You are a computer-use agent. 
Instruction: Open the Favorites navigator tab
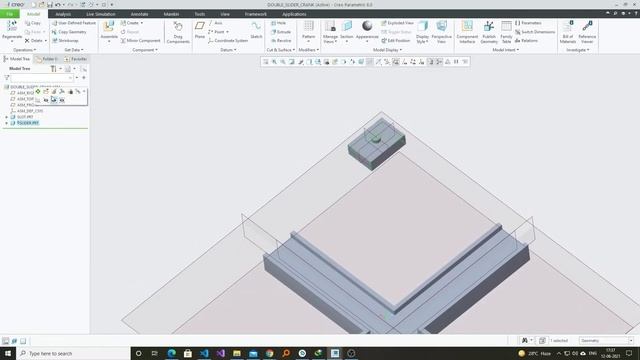76,59
